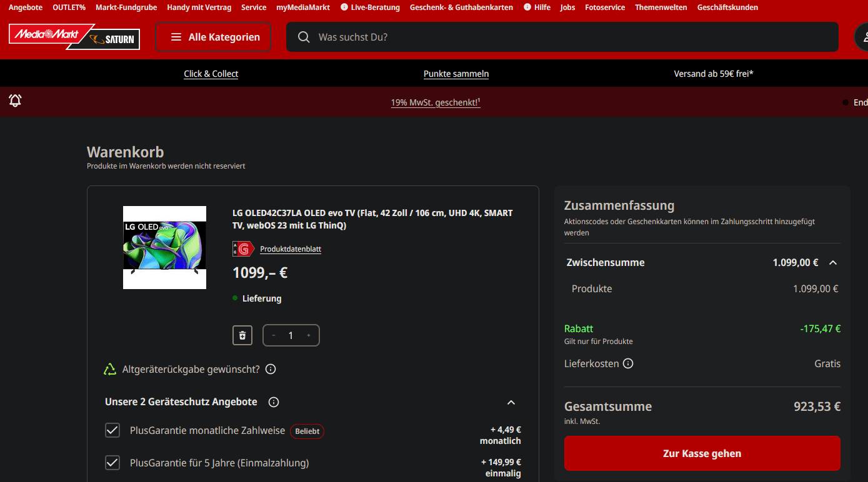868x482 pixels.
Task: Click the Produkte 1.099,00 € line
Action: (705, 288)
